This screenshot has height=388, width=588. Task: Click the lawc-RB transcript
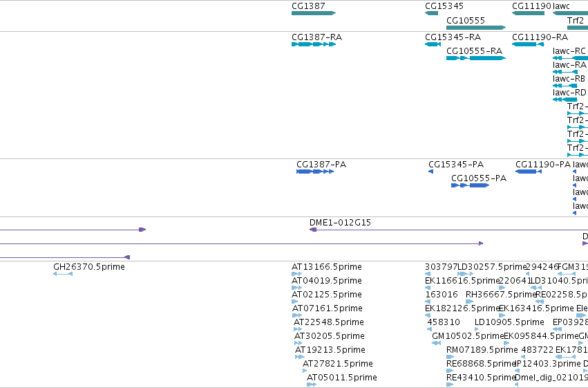point(565,86)
